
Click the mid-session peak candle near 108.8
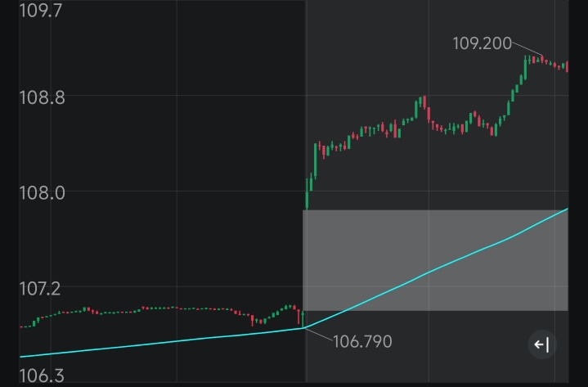pyautogui.click(x=424, y=102)
